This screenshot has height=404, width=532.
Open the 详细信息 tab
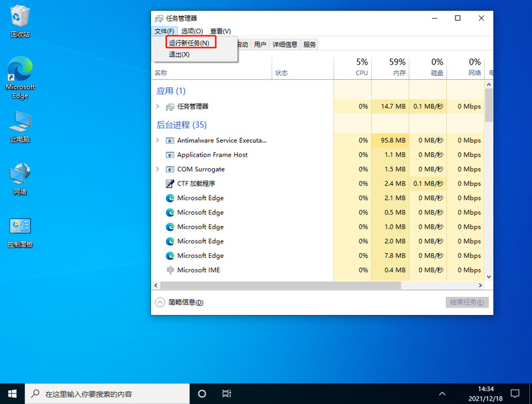285,44
